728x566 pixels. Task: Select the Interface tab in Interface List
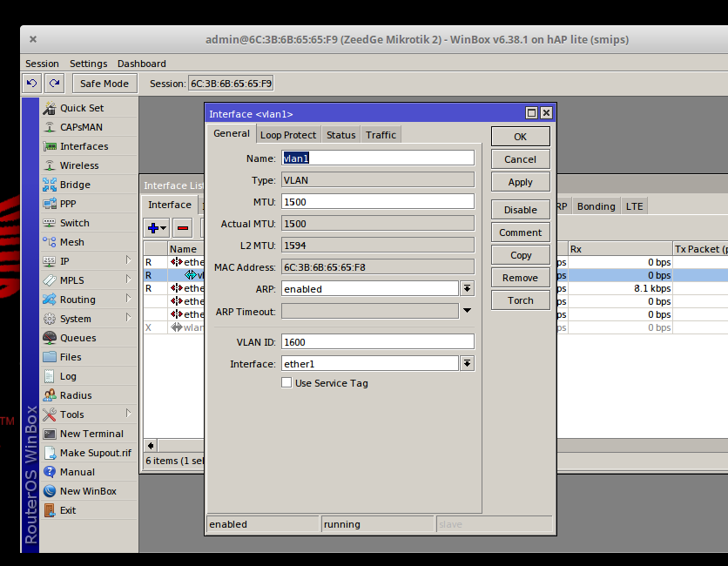pyautogui.click(x=170, y=205)
